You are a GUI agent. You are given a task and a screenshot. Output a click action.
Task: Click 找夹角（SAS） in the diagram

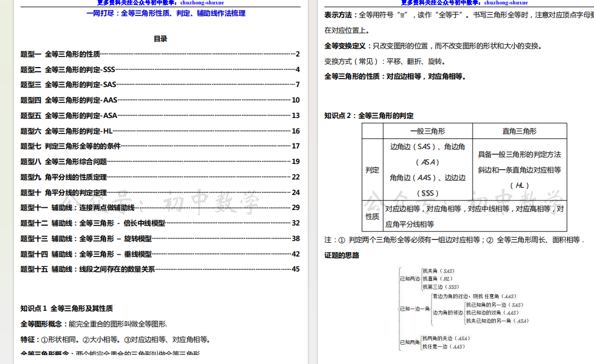tap(439, 271)
